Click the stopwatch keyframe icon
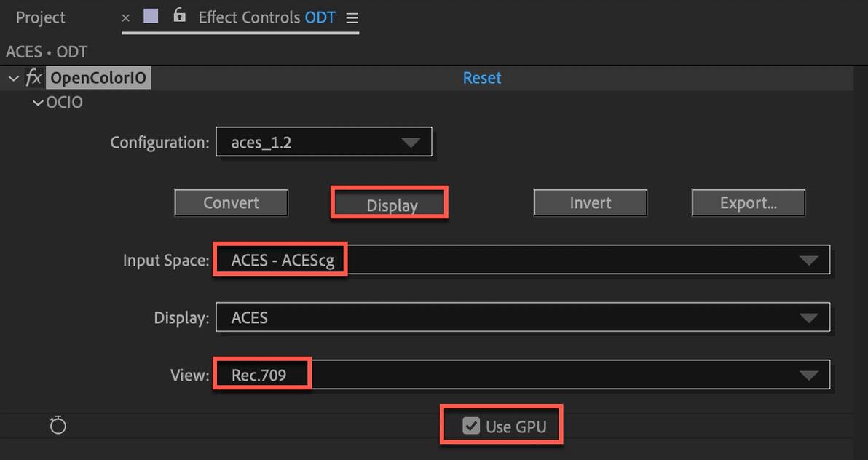Viewport: 868px width, 460px height. [58, 426]
